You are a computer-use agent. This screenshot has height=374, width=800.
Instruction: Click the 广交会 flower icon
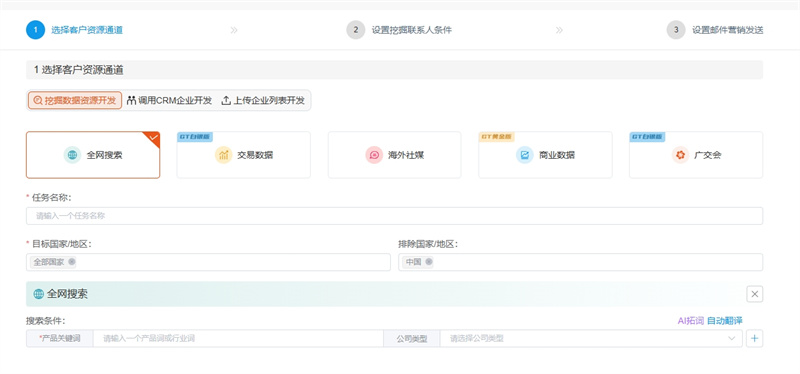680,155
